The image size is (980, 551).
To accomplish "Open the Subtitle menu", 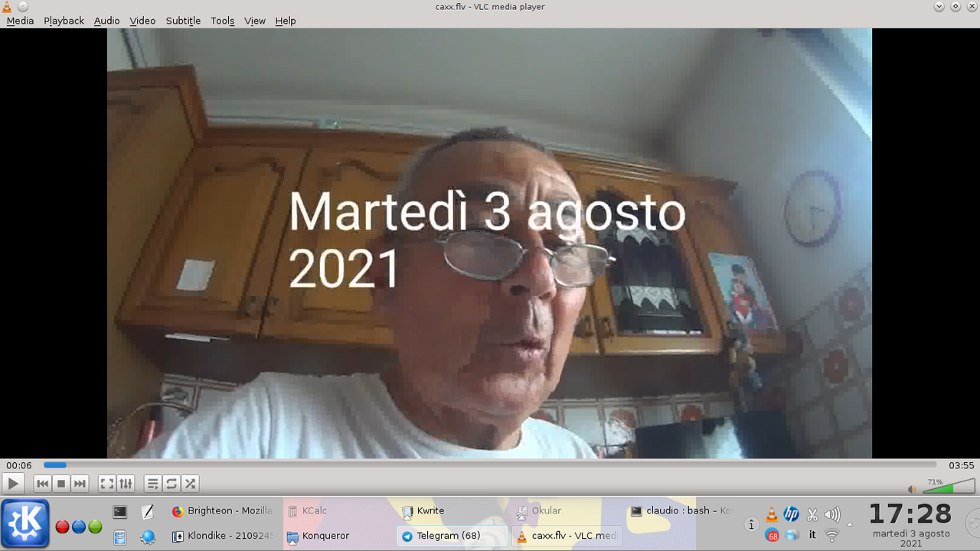I will [x=183, y=21].
